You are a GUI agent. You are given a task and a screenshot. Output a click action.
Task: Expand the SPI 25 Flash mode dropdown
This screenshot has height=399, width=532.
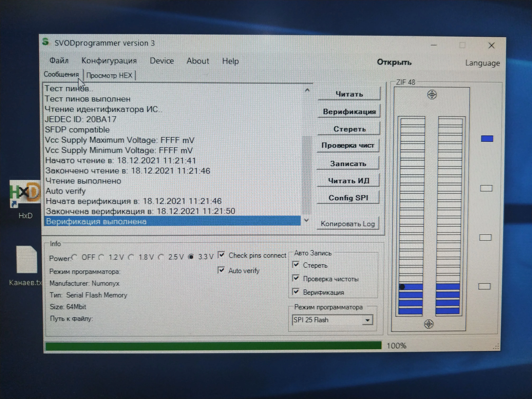[367, 320]
